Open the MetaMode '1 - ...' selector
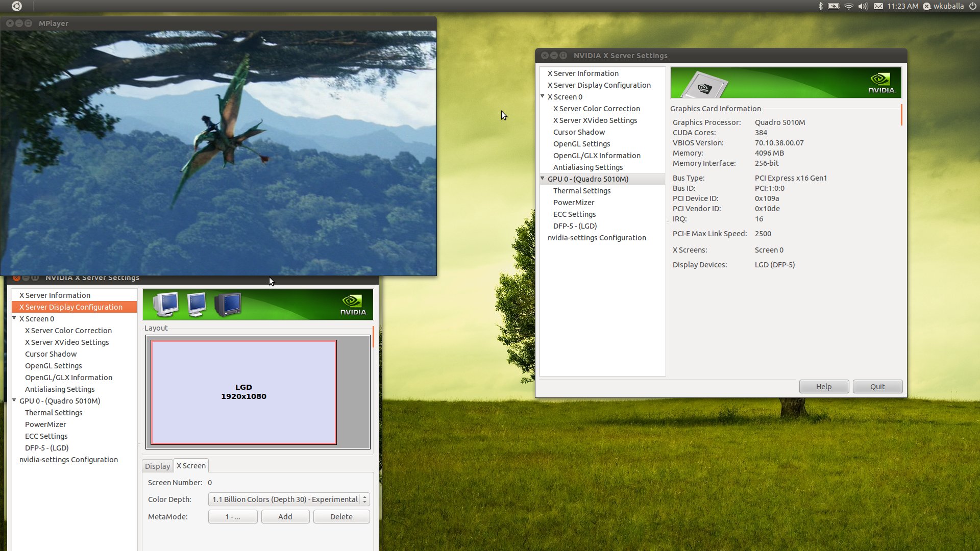The width and height of the screenshot is (980, 551). [x=233, y=517]
